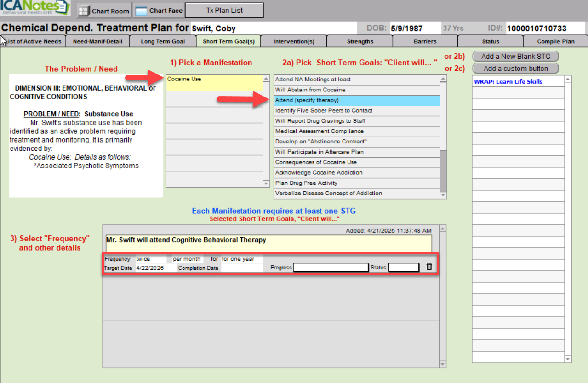Delete the selected short term goal via trash icon
Screen dimensions: 588x383
tap(429, 267)
